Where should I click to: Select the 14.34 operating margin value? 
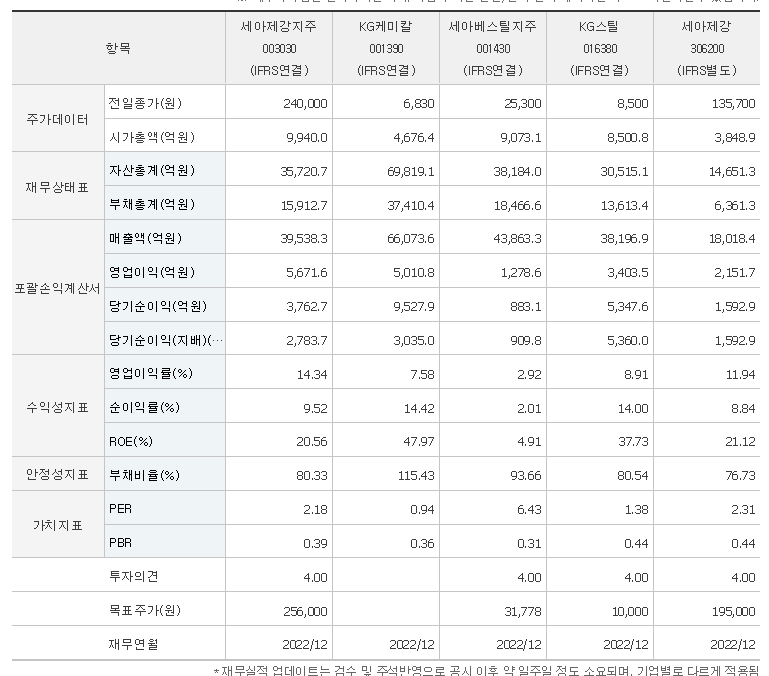tap(312, 375)
